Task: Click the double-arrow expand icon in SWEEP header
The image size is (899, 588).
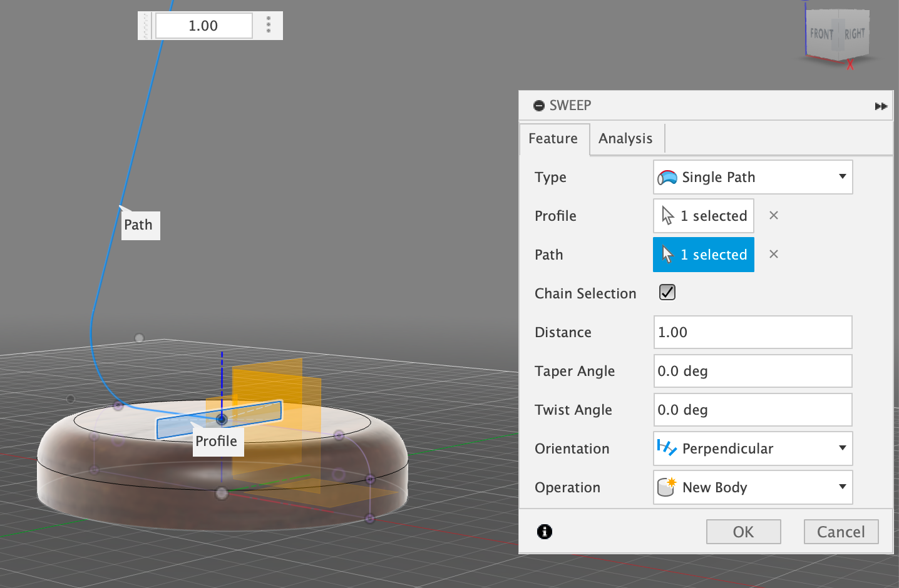Action: [880, 106]
